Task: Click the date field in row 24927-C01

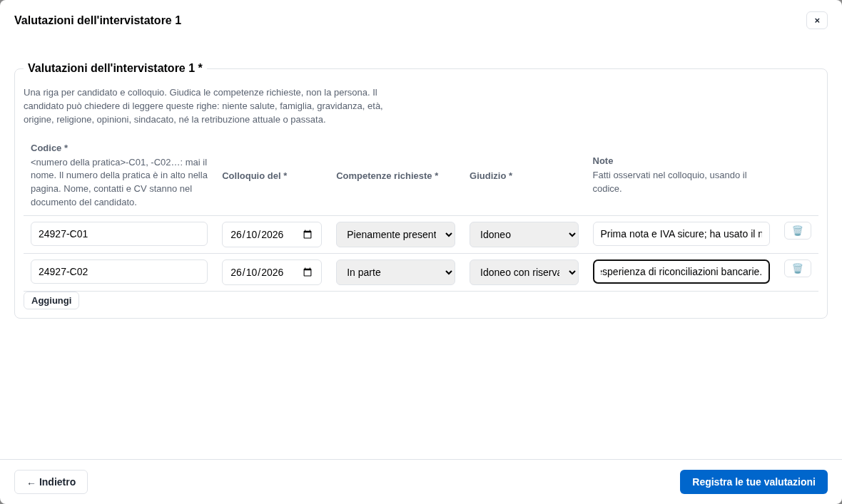Action: pos(272,235)
